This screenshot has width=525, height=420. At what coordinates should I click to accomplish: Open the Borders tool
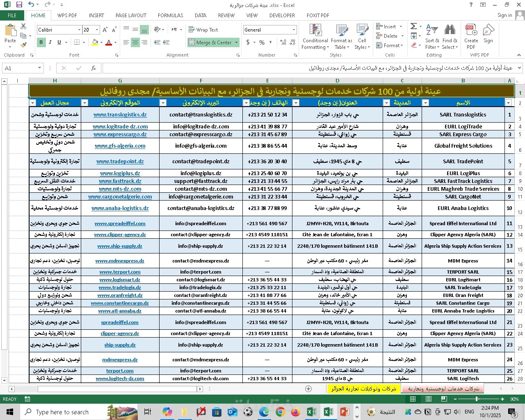(x=77, y=42)
